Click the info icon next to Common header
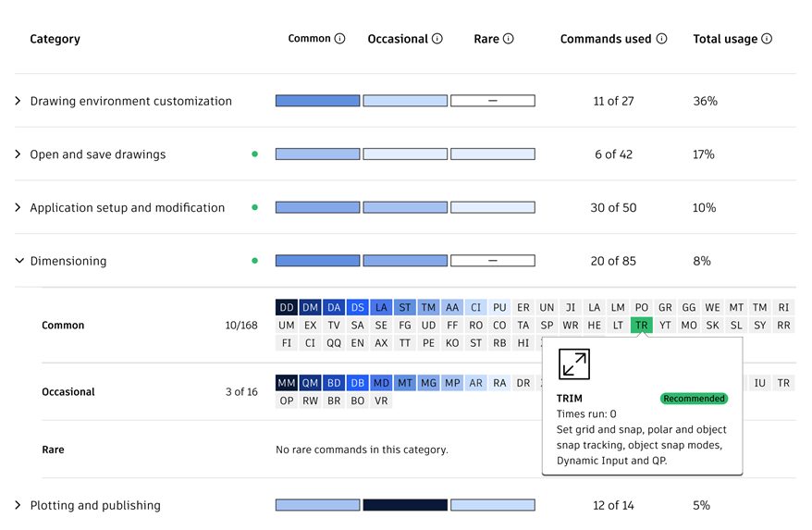This screenshot has width=812, height=530. click(339, 39)
